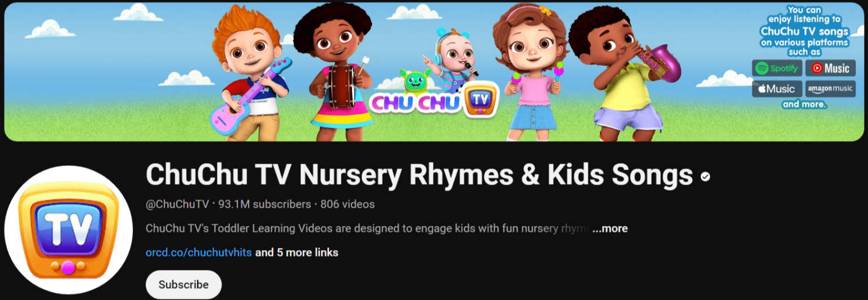Subscribe to the ChuChu TV channel

click(x=183, y=285)
